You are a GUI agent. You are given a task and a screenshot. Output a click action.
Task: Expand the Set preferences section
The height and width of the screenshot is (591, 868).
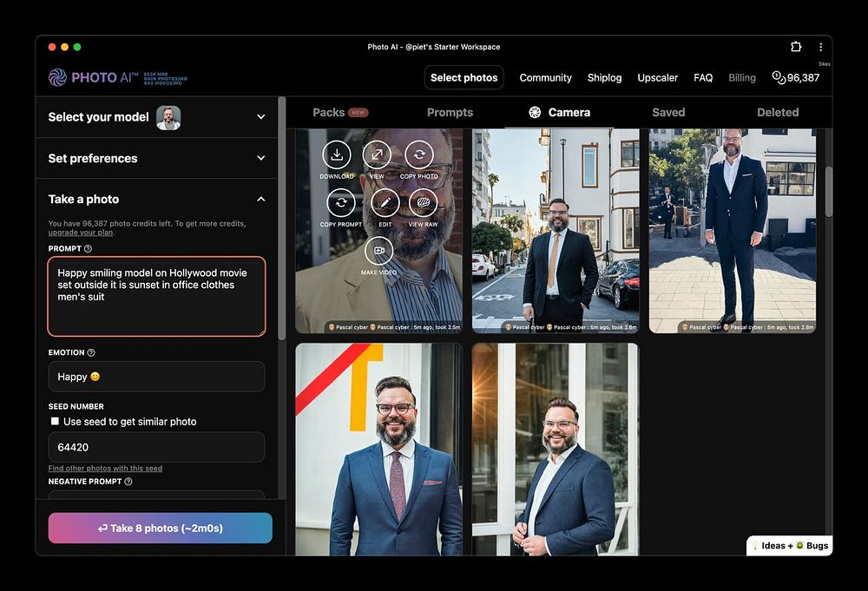[156, 158]
